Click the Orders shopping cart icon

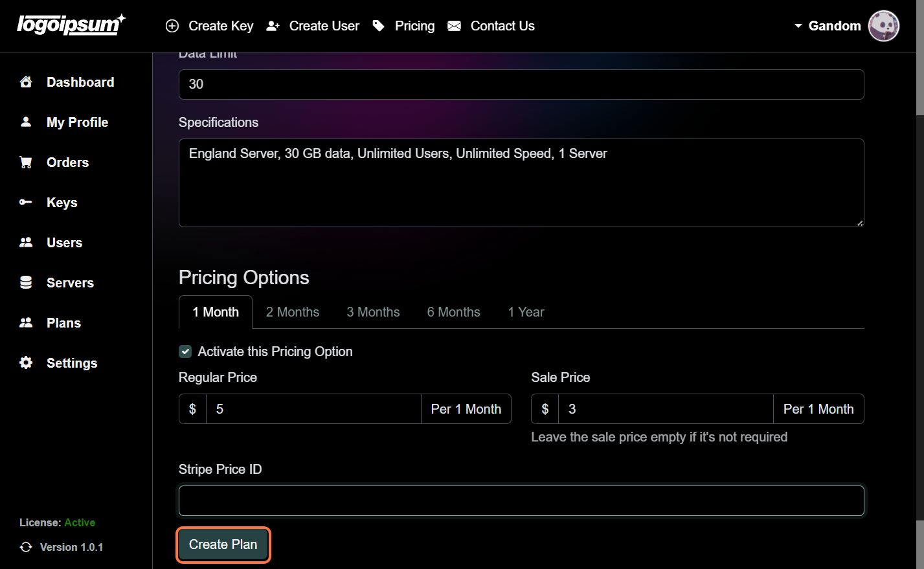click(x=26, y=162)
